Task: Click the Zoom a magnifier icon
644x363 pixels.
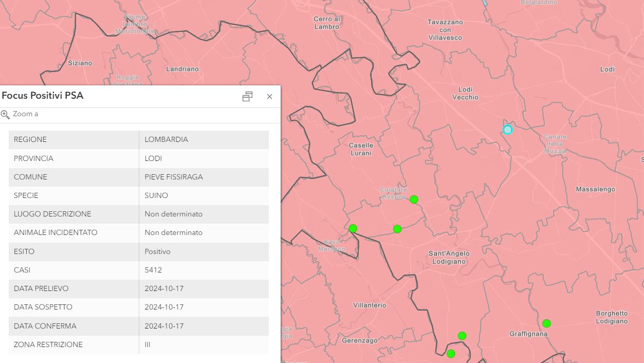Action: pos(5,114)
